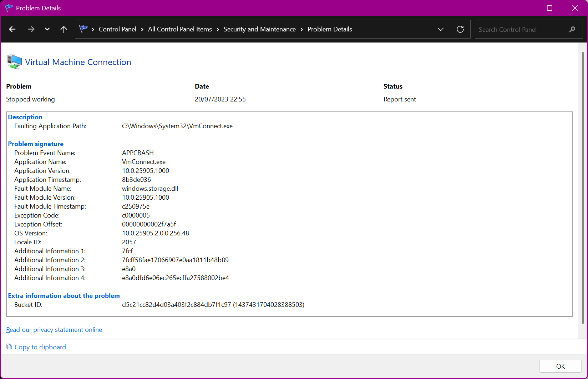
Task: Go to Security and Maintenance breadcrumb
Action: [260, 29]
